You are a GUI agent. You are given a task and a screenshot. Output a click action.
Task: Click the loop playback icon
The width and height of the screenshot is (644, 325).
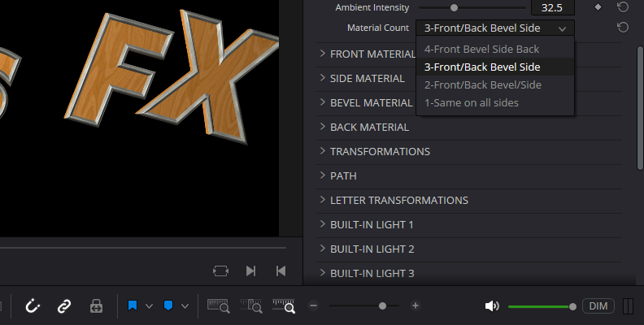[220, 271]
